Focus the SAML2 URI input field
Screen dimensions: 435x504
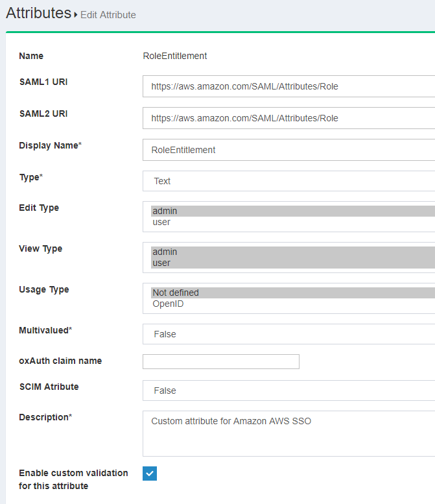tap(288, 118)
